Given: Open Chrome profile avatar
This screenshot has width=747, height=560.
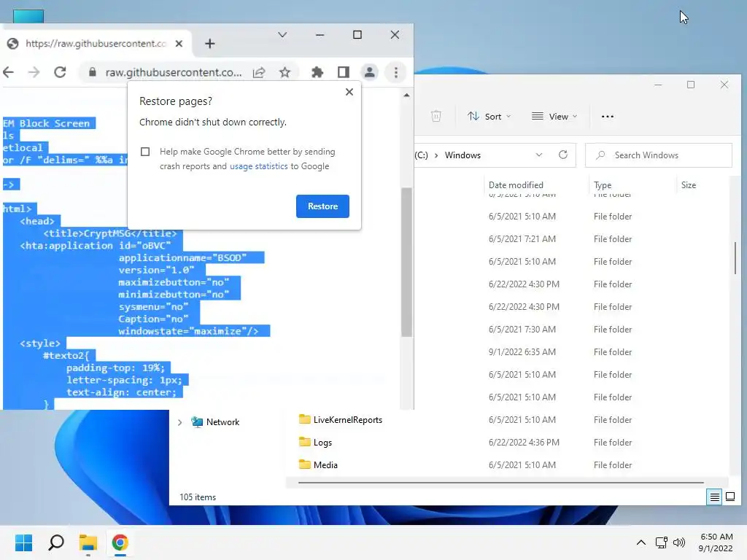Looking at the screenshot, I should 369,72.
